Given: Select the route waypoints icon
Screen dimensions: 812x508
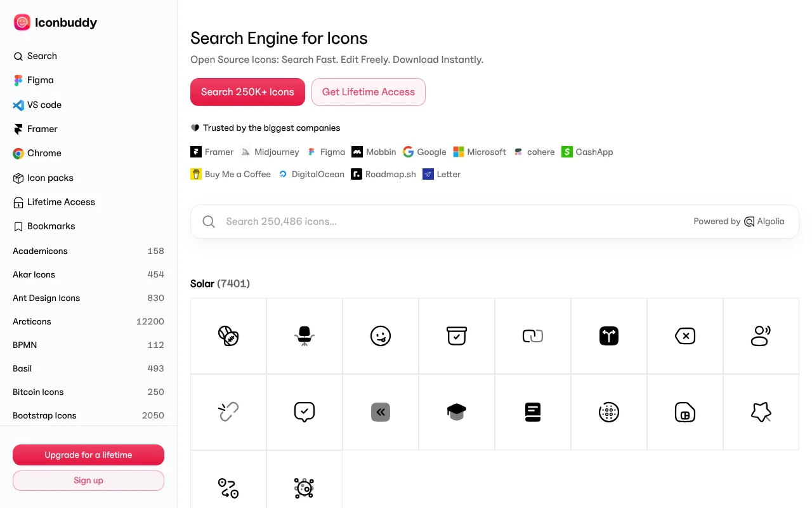Looking at the screenshot, I should 228,488.
